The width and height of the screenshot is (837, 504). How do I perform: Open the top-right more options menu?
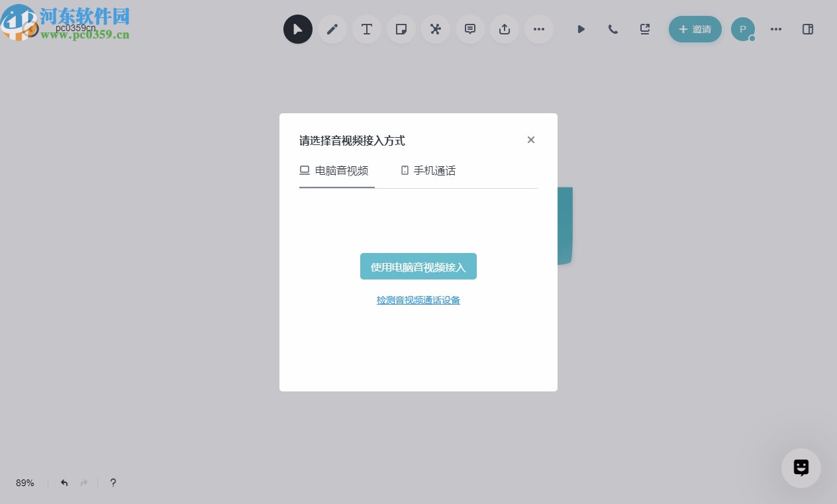coord(776,29)
